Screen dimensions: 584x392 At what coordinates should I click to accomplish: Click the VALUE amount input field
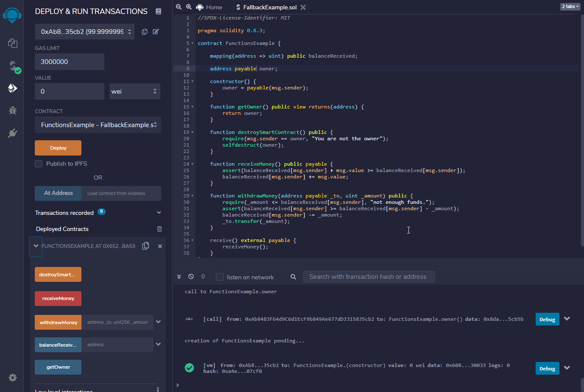(70, 91)
